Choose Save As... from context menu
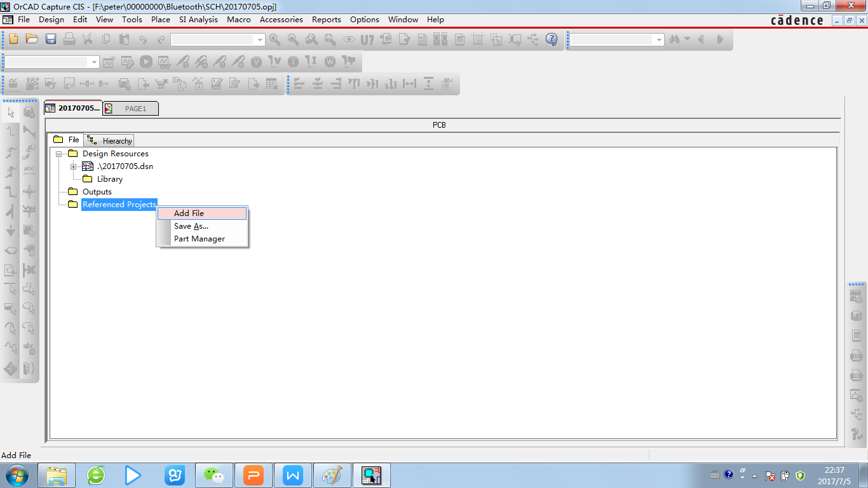The height and width of the screenshot is (488, 868). pyautogui.click(x=202, y=226)
